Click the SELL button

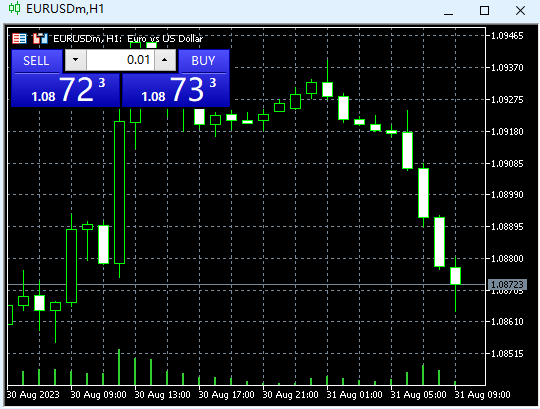pos(37,61)
